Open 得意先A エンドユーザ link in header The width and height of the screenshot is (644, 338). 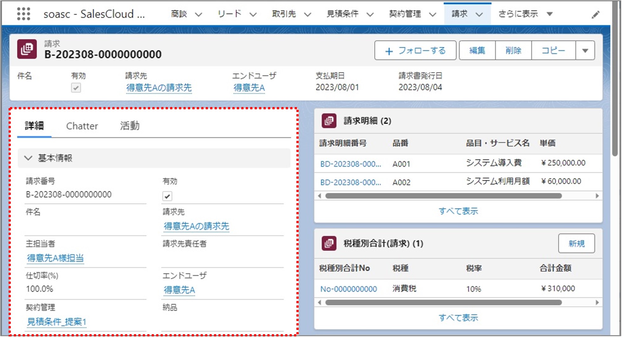coord(249,88)
